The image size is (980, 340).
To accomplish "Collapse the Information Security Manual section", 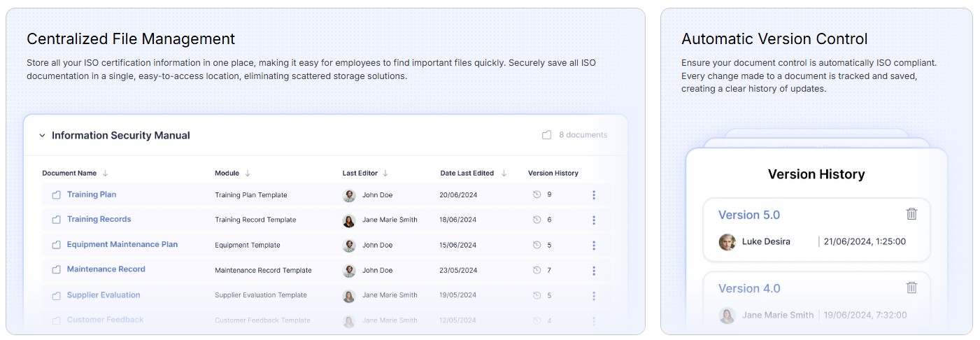I will 42,136.
